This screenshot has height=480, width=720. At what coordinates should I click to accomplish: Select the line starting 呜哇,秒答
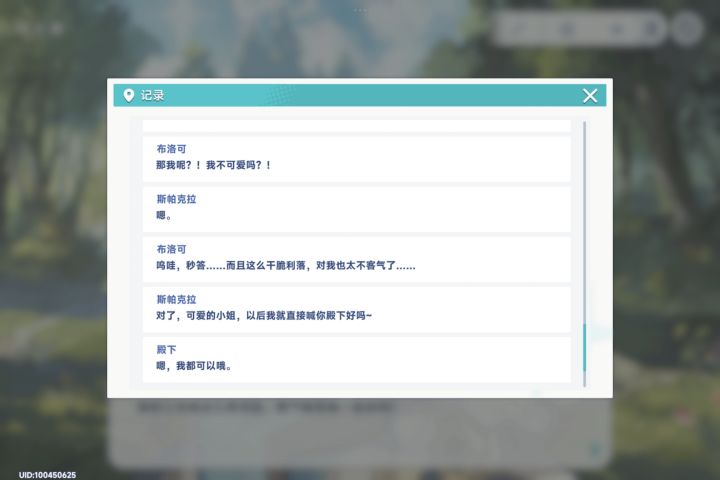click(286, 265)
